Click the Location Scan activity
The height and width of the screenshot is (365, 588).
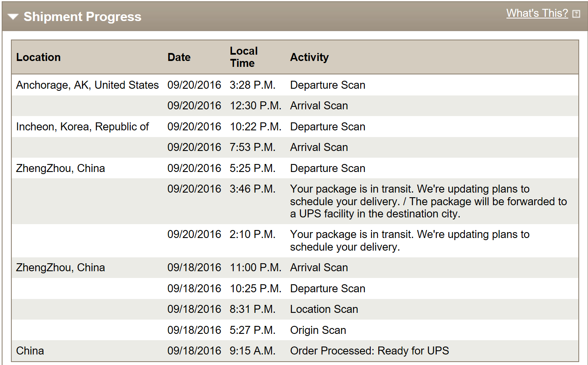pos(324,309)
